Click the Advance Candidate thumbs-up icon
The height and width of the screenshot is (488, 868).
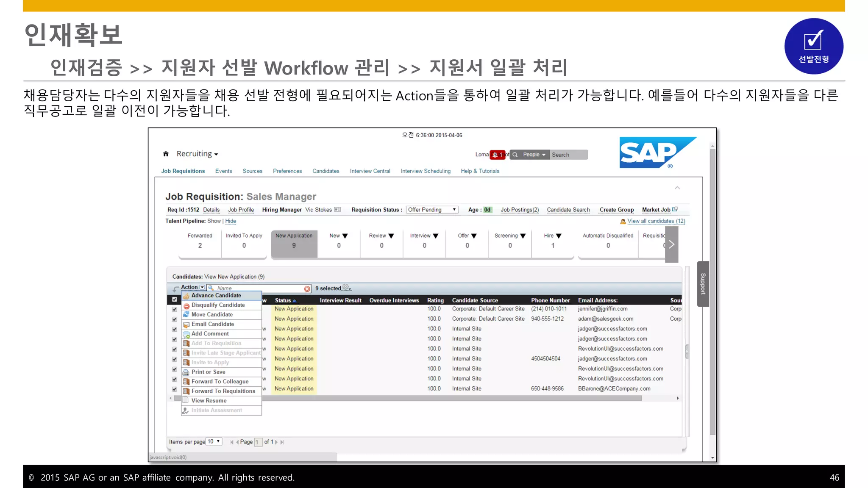[x=186, y=296]
